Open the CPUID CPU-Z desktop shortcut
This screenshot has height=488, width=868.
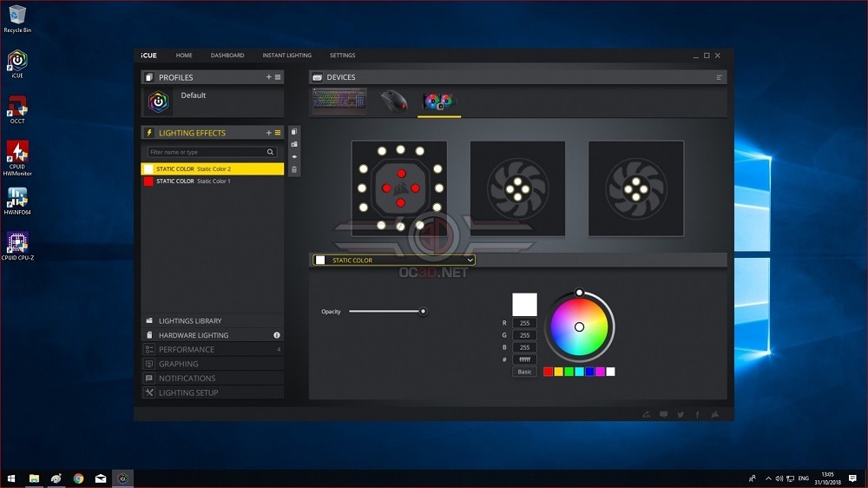click(17, 247)
